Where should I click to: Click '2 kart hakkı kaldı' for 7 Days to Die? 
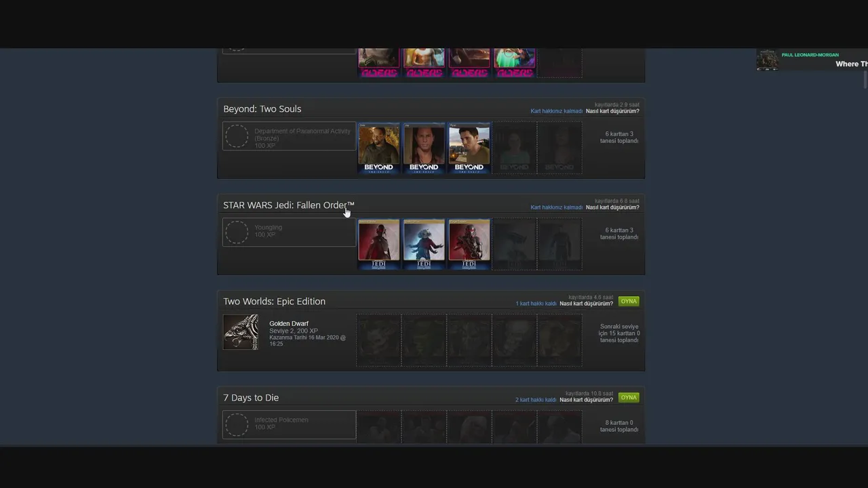[536, 400]
